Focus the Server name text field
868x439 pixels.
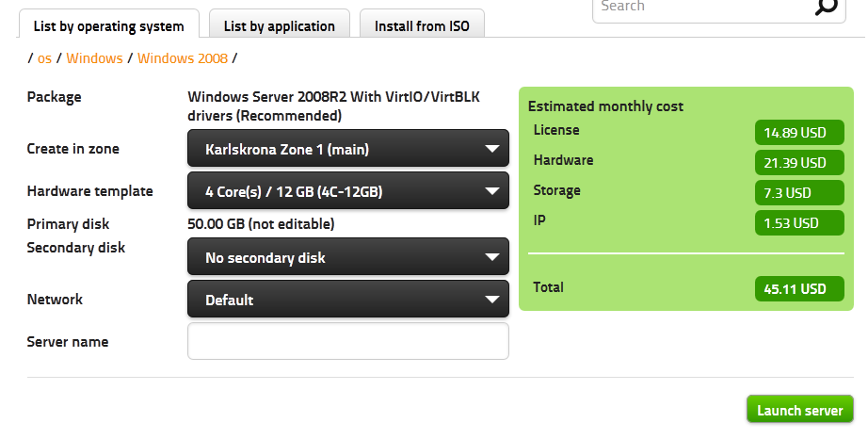348,341
